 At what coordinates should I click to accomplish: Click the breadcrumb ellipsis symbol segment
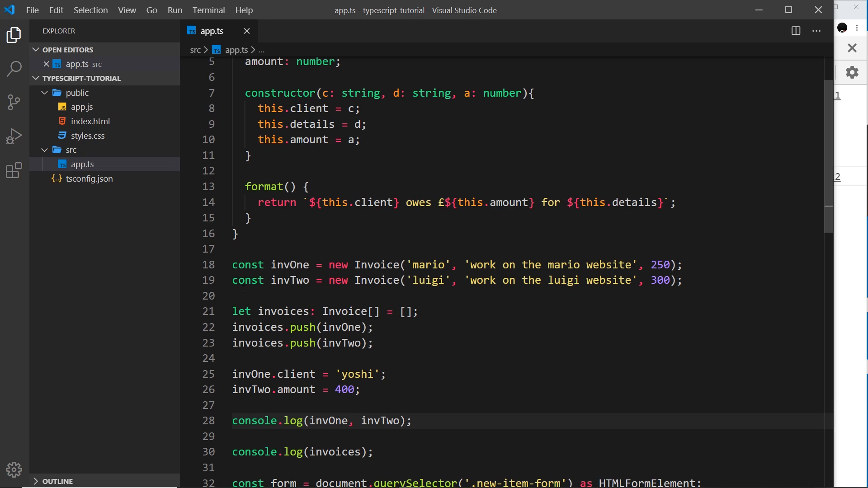tap(261, 50)
